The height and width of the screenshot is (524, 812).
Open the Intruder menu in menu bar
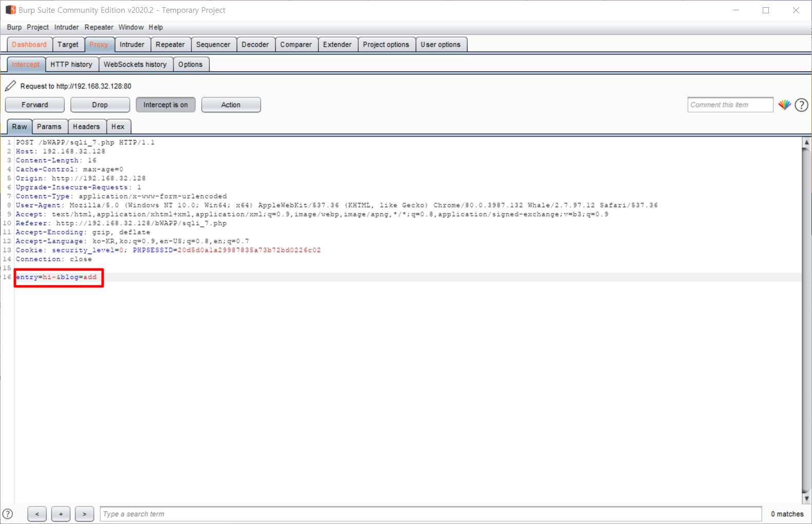(67, 27)
